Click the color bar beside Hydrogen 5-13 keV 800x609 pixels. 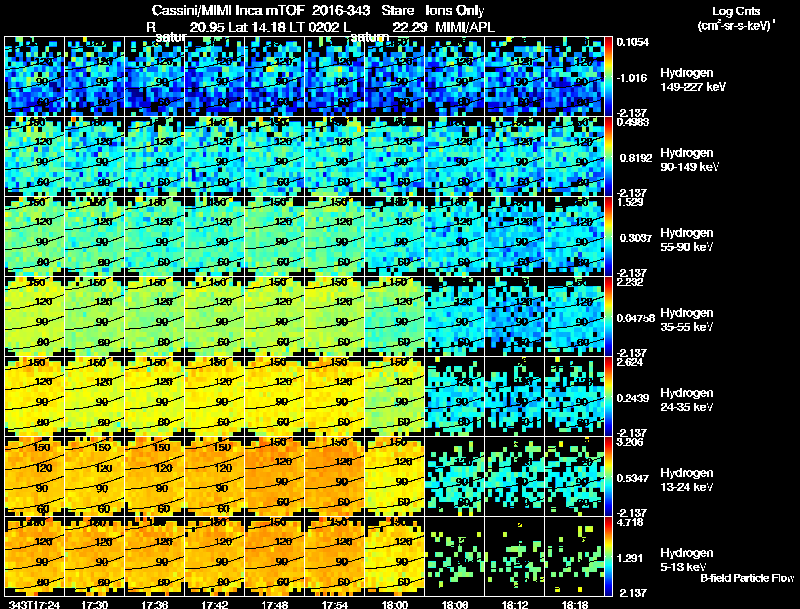point(608,556)
